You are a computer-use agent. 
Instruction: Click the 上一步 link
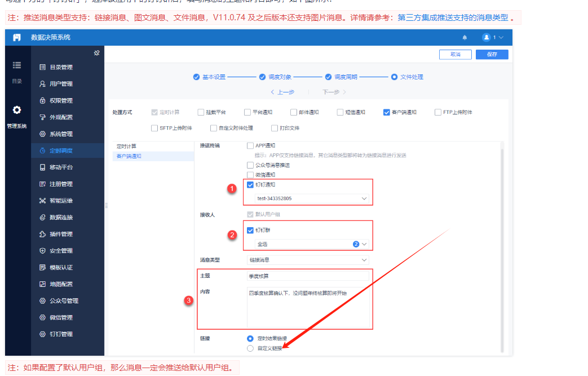[x=283, y=92]
